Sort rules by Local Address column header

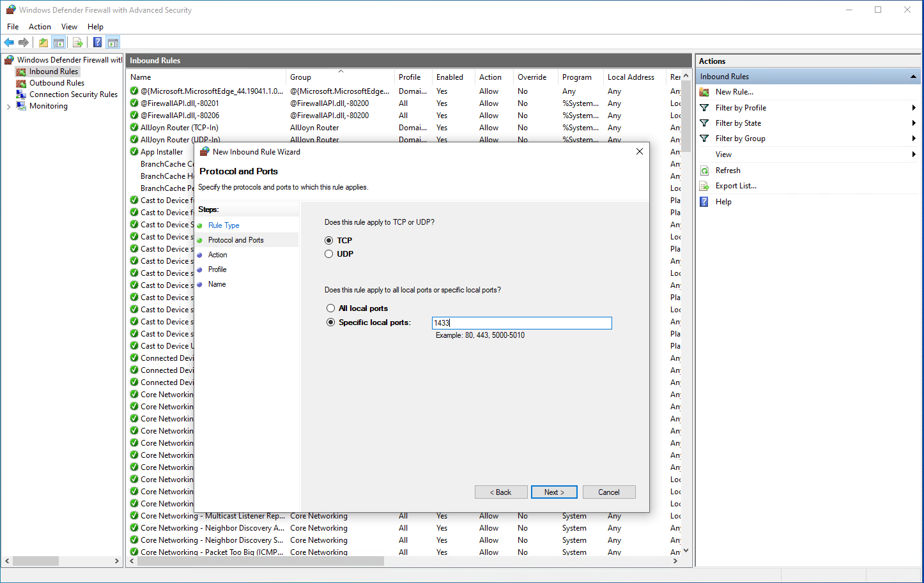click(631, 77)
